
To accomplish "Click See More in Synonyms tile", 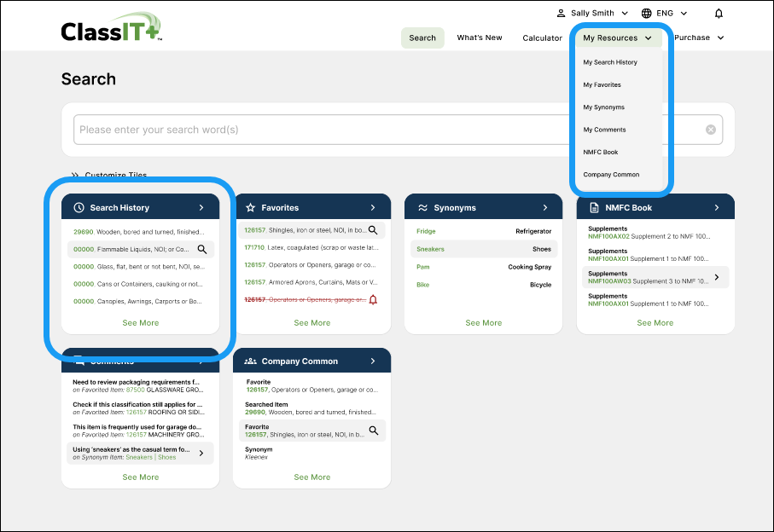I will 484,323.
